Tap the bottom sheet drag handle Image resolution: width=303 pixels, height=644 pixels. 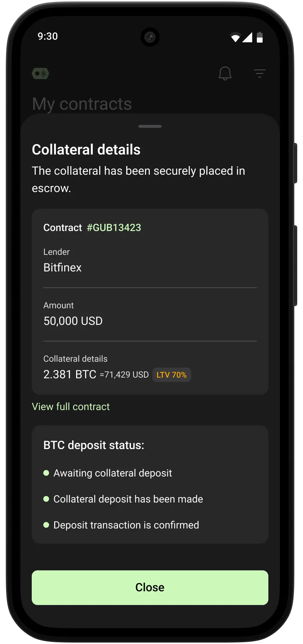pyautogui.click(x=150, y=126)
